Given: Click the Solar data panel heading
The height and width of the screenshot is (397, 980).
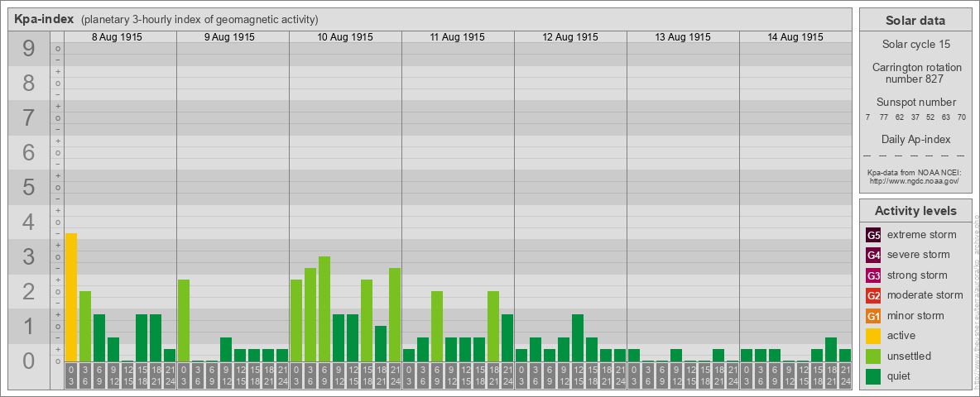Looking at the screenshot, I should tap(915, 21).
